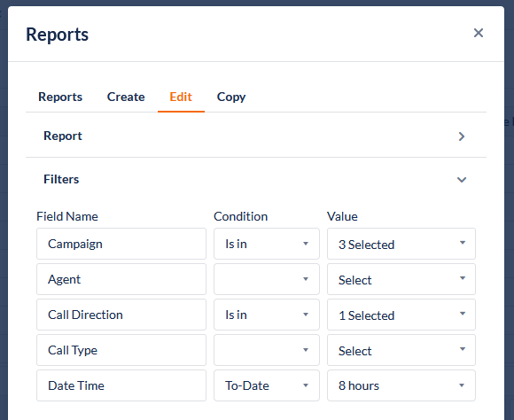Click the Call Direction field name box
The width and height of the screenshot is (514, 420).
pyautogui.click(x=121, y=315)
